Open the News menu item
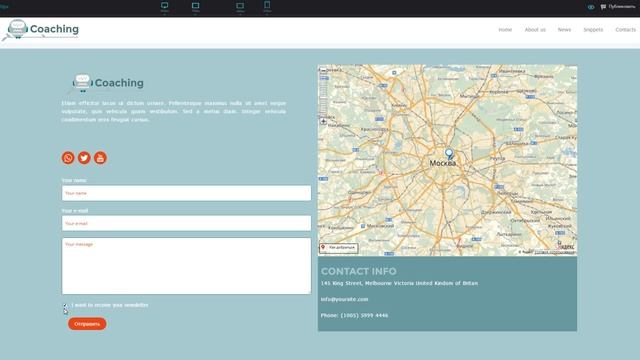The image size is (640, 360). click(564, 30)
